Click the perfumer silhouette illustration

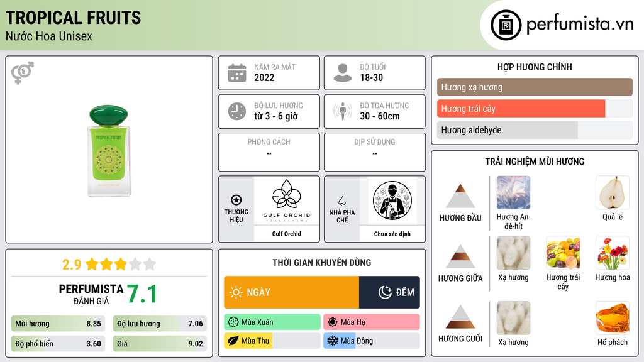392,200
